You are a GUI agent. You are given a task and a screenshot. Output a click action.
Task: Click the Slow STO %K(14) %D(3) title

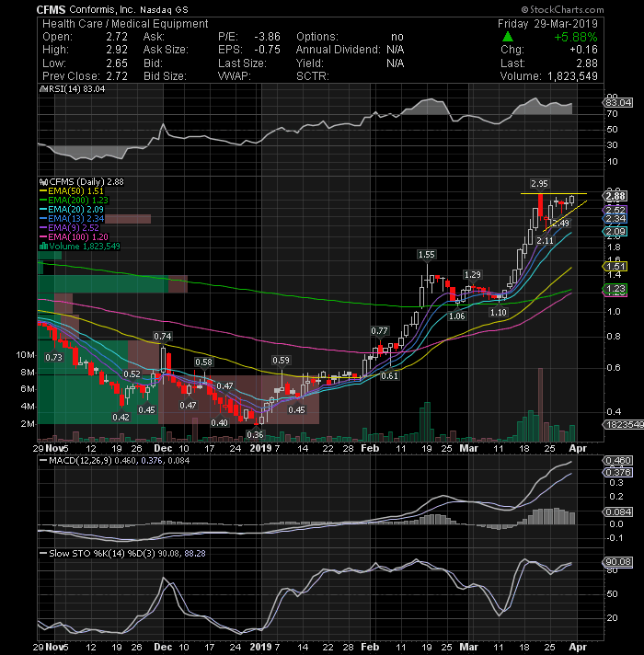click(x=102, y=553)
